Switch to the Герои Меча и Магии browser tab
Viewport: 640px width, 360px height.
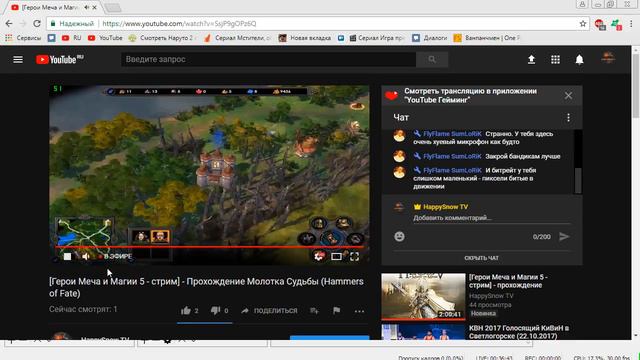[x=49, y=7]
